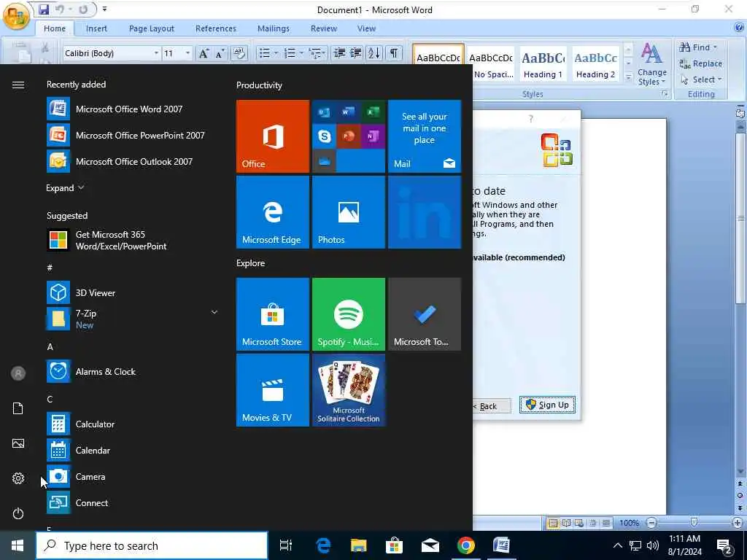This screenshot has width=747, height=560.
Task: Open the bullets dropdown arrow
Action: (276, 53)
